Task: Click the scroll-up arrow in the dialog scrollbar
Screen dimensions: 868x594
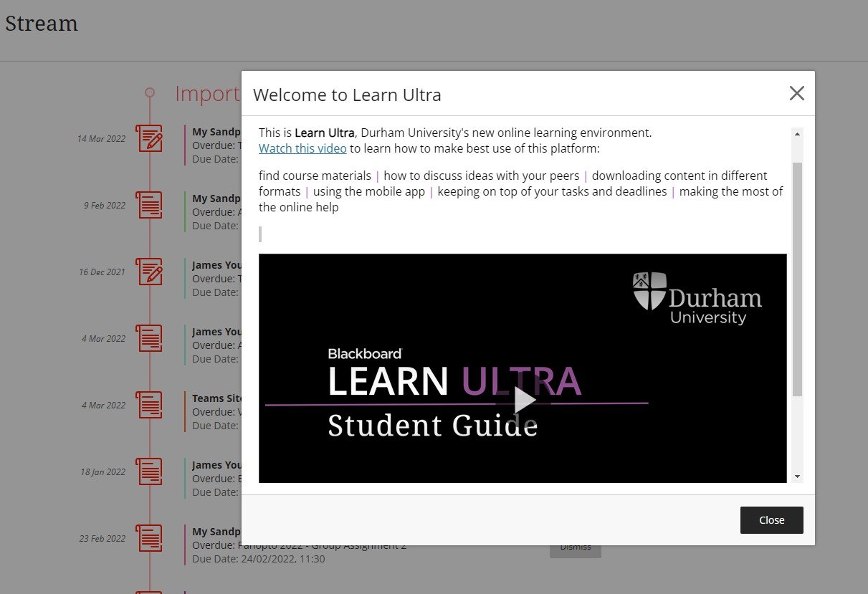Action: coord(797,134)
